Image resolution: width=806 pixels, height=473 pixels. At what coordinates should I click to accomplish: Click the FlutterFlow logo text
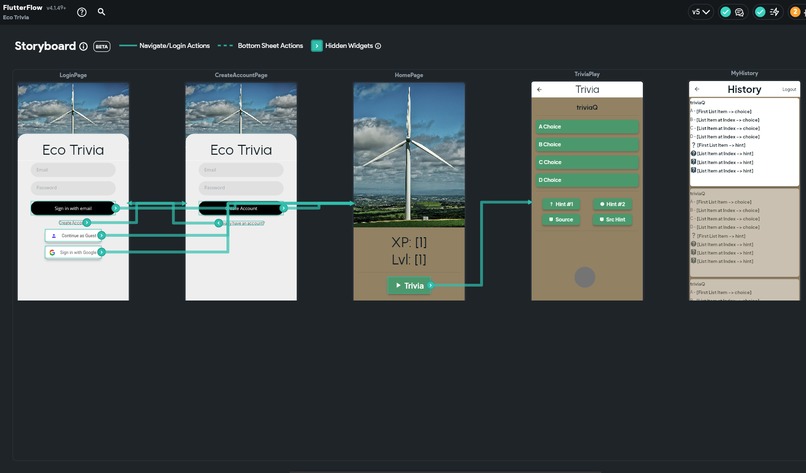tap(23, 8)
